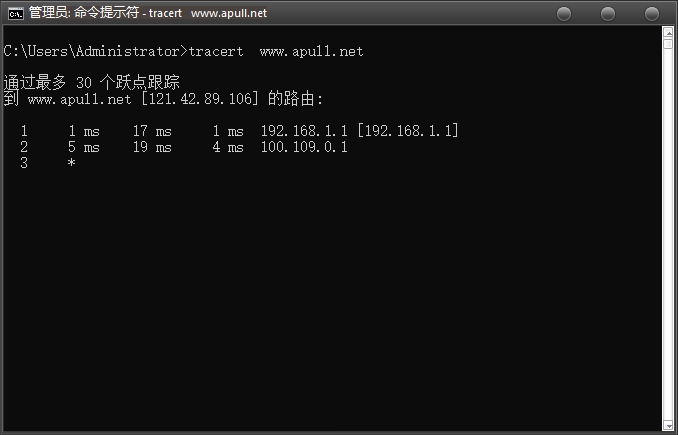Click the resolved IP 121.42.89.106
This screenshot has height=435, width=678.
pos(200,99)
